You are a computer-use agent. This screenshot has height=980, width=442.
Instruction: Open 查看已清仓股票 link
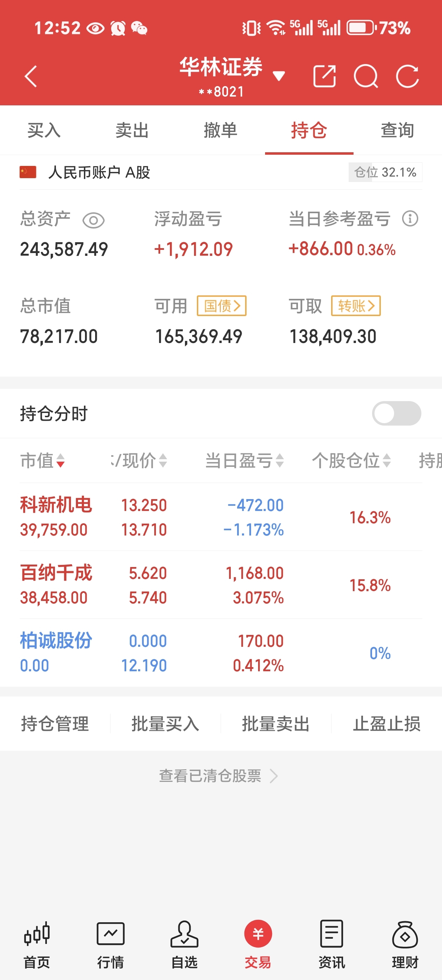pyautogui.click(x=219, y=776)
